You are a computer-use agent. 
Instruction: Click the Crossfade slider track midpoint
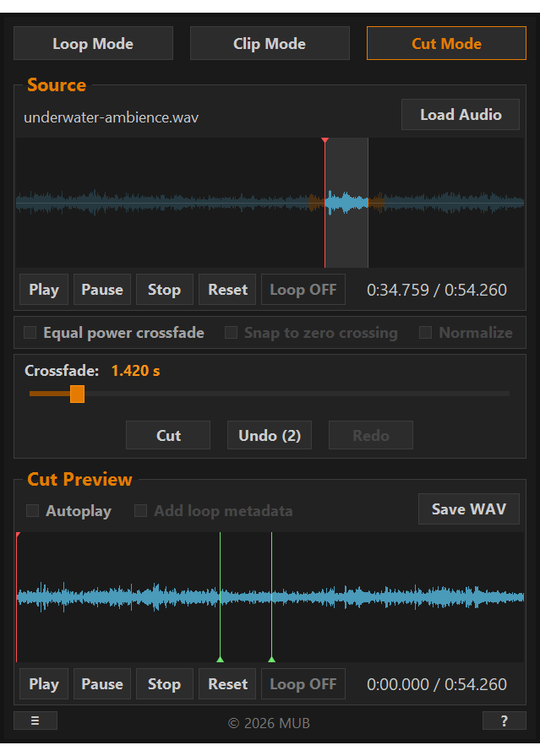(x=270, y=394)
